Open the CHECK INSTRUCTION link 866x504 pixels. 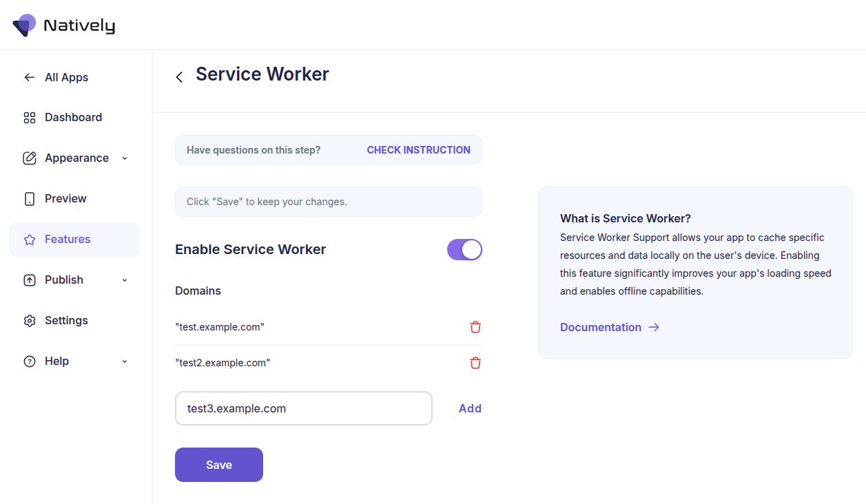pos(418,149)
